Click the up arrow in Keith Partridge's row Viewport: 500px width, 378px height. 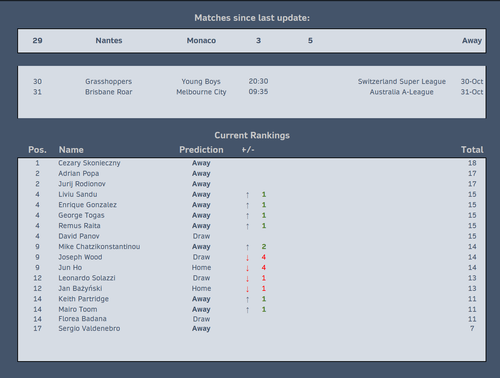(x=248, y=299)
